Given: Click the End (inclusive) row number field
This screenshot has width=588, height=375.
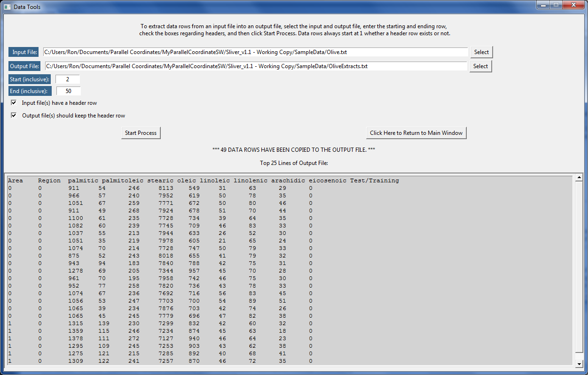Looking at the screenshot, I should pos(69,91).
